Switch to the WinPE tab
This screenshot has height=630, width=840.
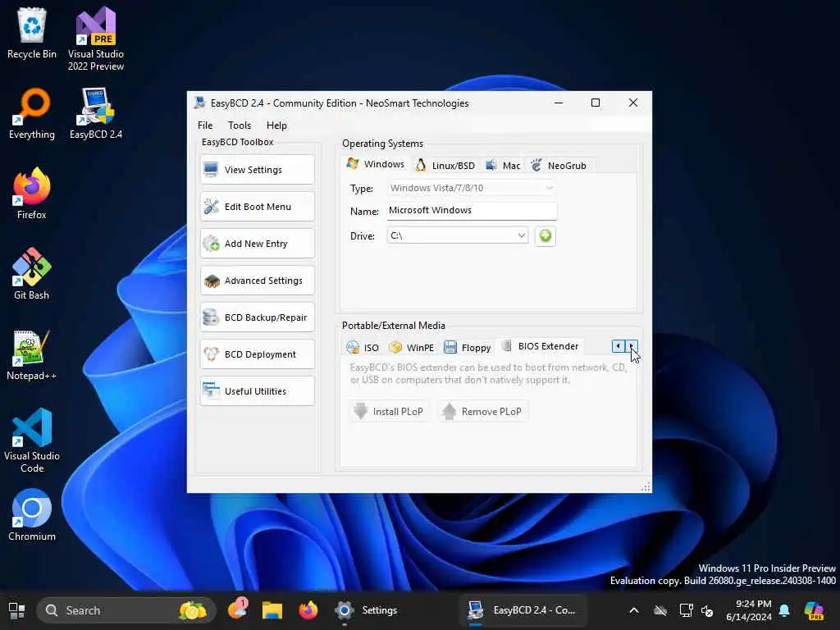click(411, 348)
